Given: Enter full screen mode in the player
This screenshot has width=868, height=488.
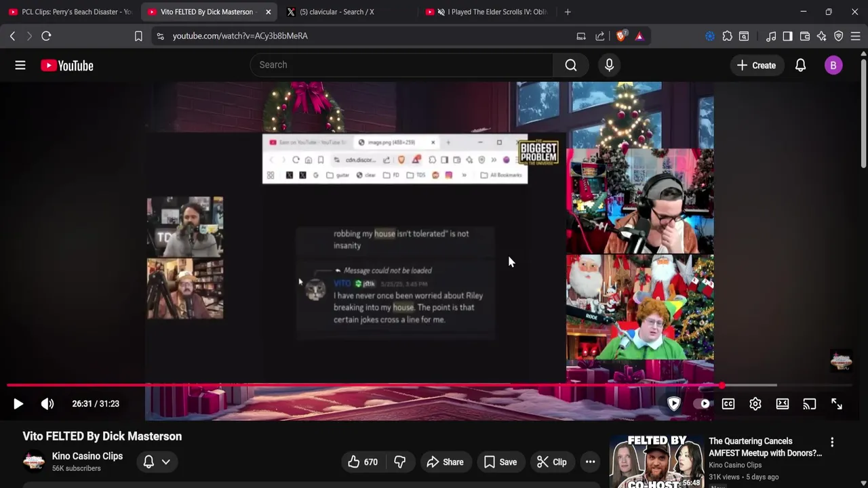Looking at the screenshot, I should pos(837,404).
